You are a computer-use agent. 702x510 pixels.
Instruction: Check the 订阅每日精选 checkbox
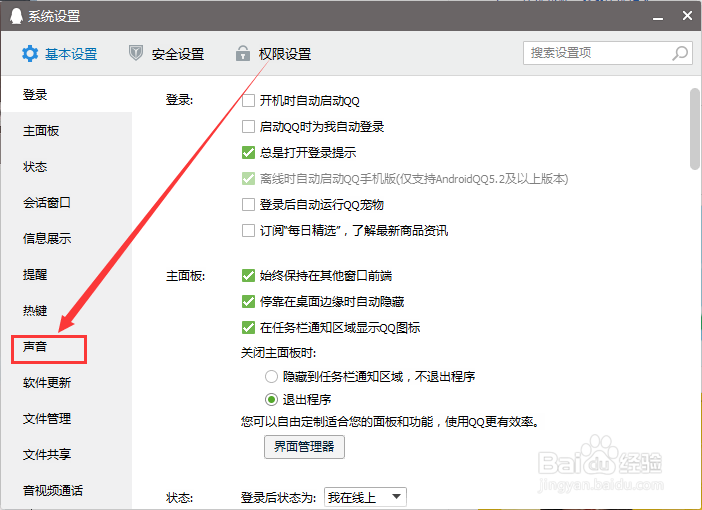(x=248, y=231)
